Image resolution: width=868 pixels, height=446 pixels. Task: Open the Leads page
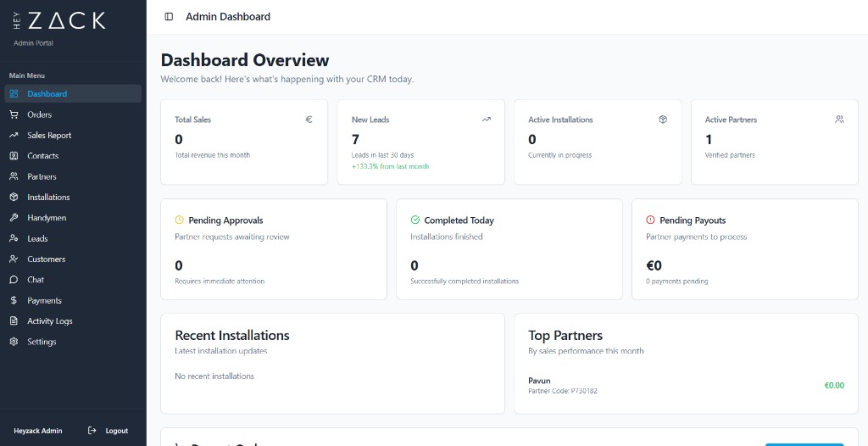tap(73, 238)
